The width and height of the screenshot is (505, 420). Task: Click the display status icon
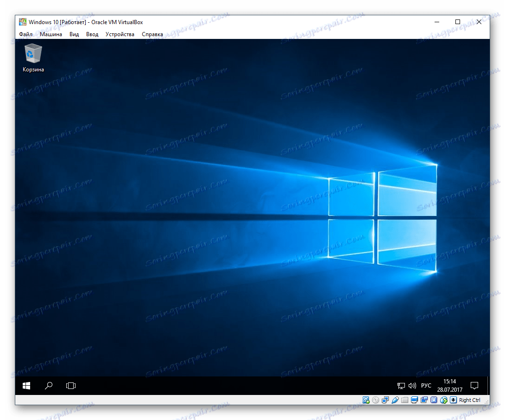tap(415, 400)
